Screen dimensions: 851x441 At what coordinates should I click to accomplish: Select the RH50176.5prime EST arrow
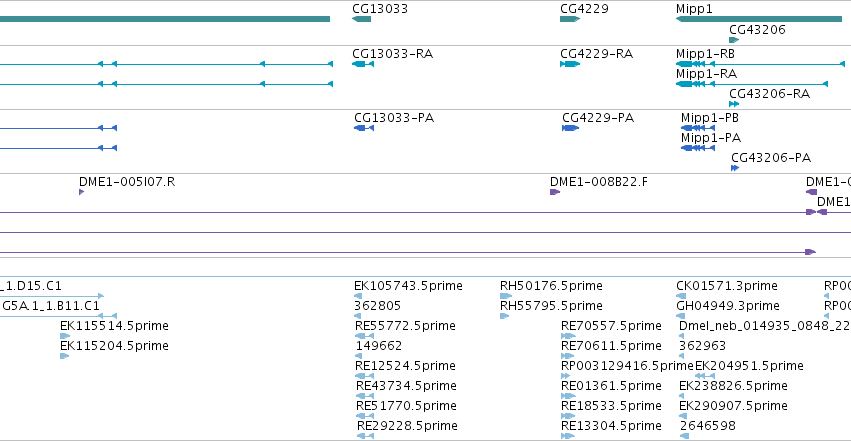pos(506,296)
